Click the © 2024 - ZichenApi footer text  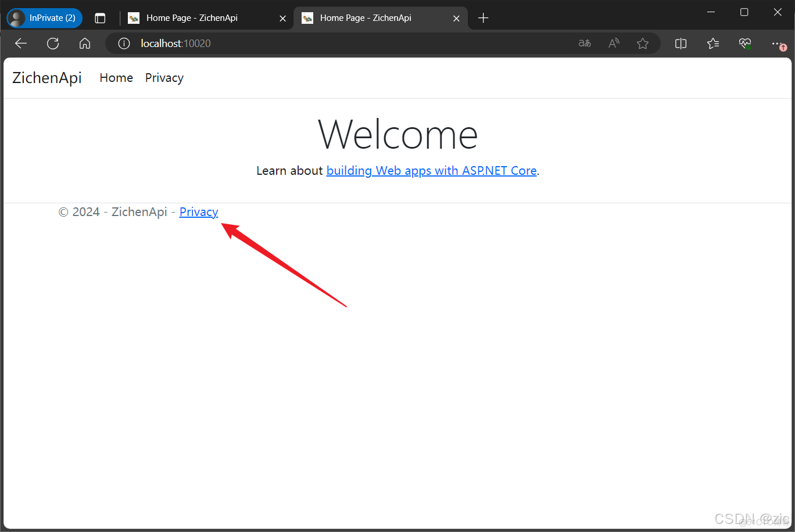point(113,212)
